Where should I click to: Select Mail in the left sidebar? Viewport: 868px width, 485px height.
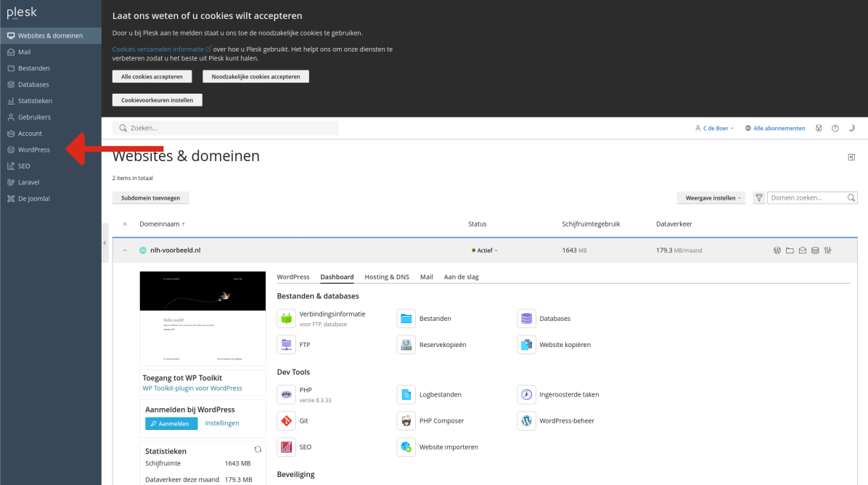pyautogui.click(x=24, y=52)
